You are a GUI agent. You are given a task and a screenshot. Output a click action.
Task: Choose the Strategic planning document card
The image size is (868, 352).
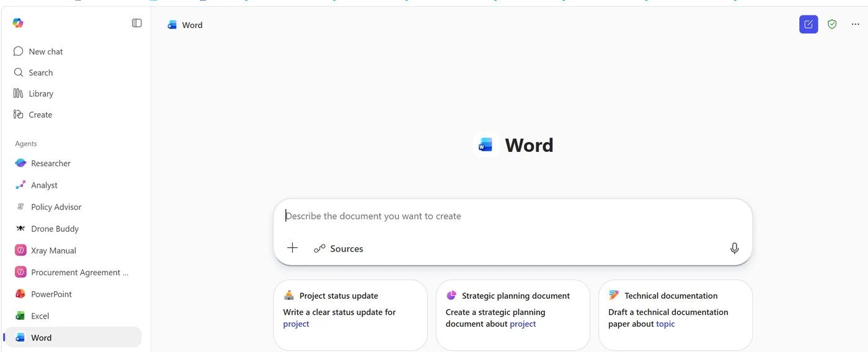(513, 315)
